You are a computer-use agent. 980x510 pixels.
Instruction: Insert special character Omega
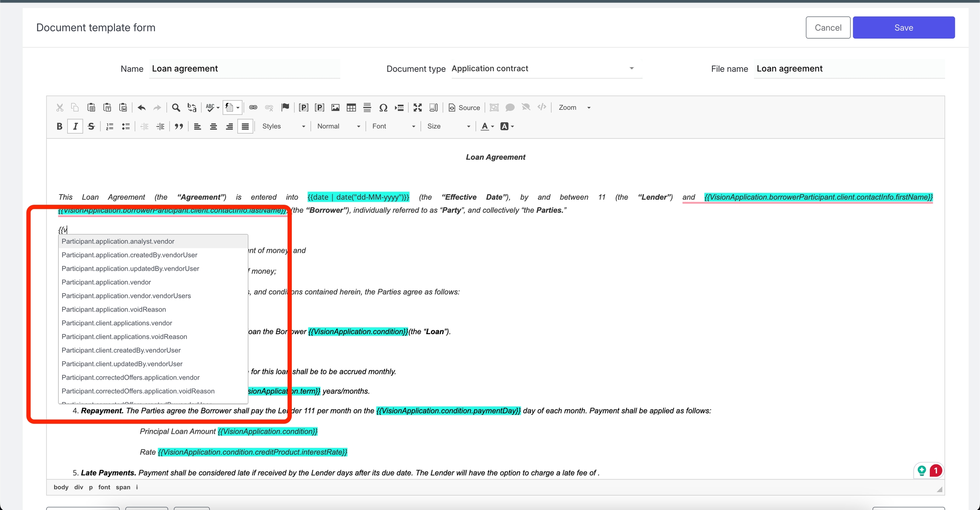(383, 108)
